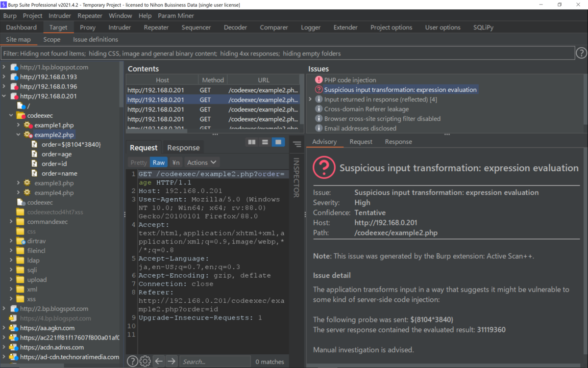Open the Advisory tab of the issue
This screenshot has width=588, height=368.
click(x=324, y=142)
